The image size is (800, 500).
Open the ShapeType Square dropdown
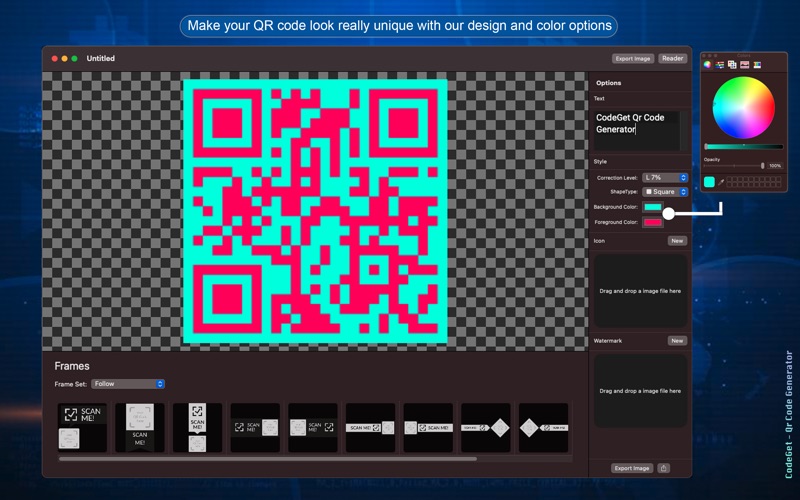(665, 192)
